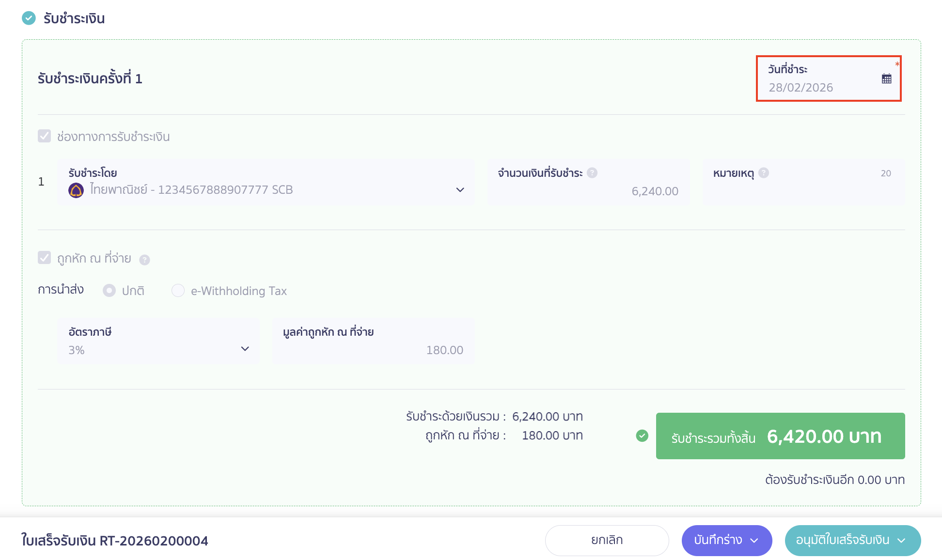This screenshot has height=560, width=942.
Task: Click the ยกเลิก button
Action: click(x=607, y=541)
